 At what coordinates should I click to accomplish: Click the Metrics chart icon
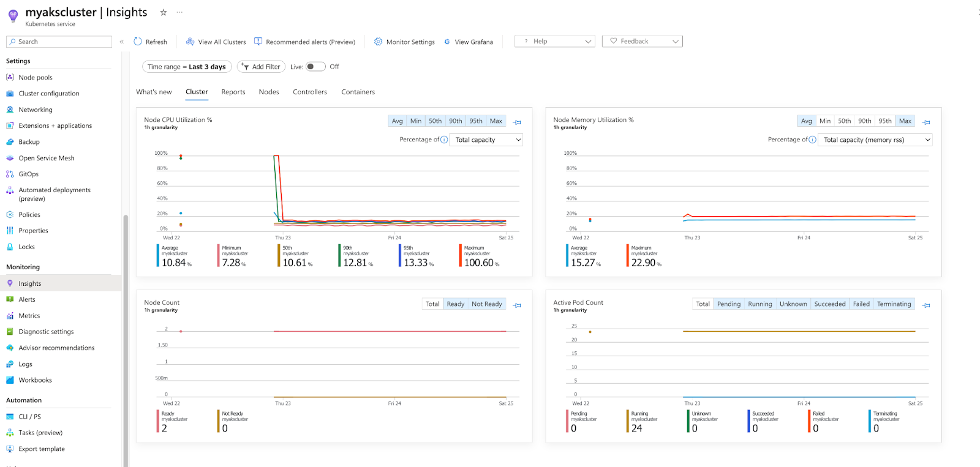pyautogui.click(x=10, y=316)
